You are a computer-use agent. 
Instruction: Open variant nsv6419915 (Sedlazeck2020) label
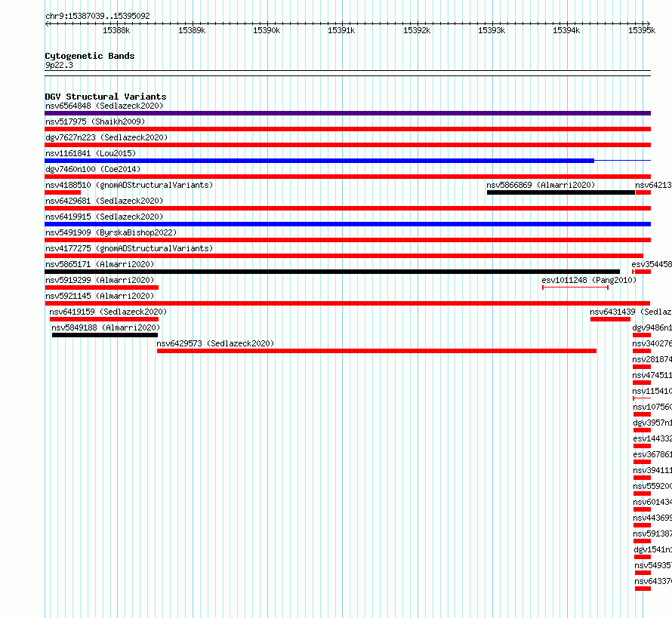(104, 217)
